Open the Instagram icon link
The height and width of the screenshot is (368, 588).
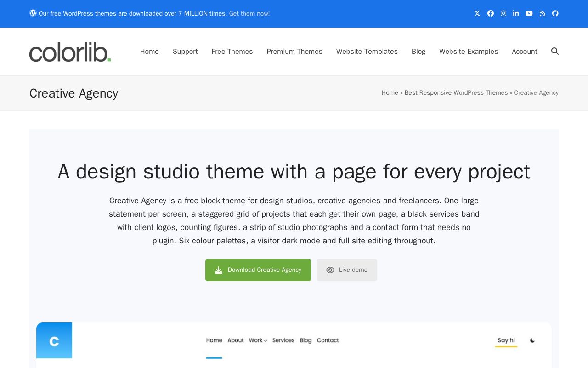[x=503, y=13]
